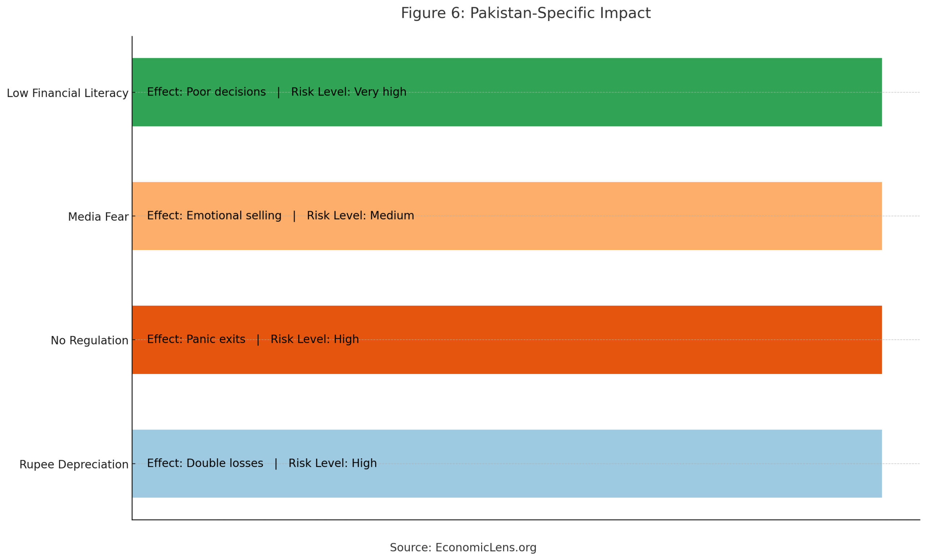Viewport: 926px width, 560px height.
Task: Click the 'Effect: Emotional selling' text
Action: tap(214, 216)
